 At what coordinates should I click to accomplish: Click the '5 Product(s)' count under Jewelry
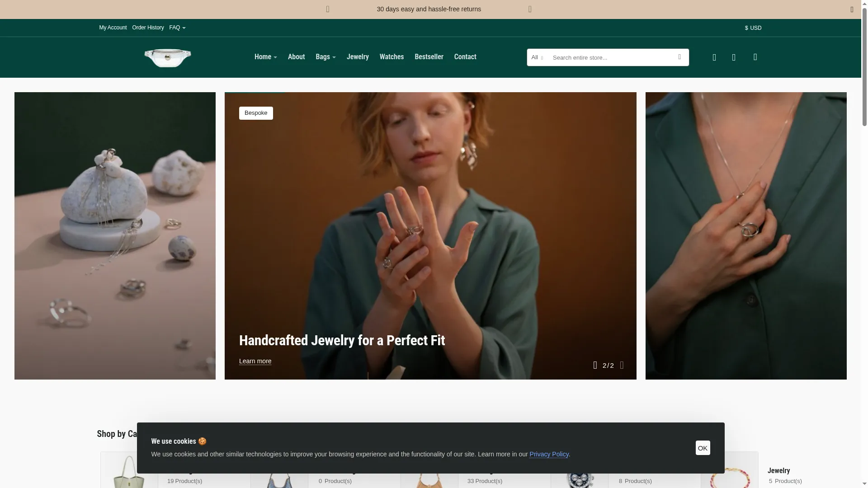[785, 481]
